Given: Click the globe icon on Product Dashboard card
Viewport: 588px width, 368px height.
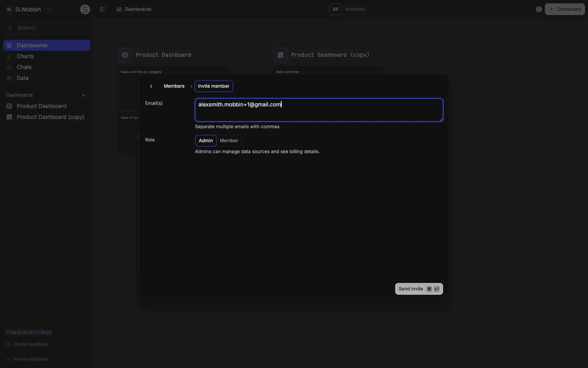Looking at the screenshot, I should 125,55.
